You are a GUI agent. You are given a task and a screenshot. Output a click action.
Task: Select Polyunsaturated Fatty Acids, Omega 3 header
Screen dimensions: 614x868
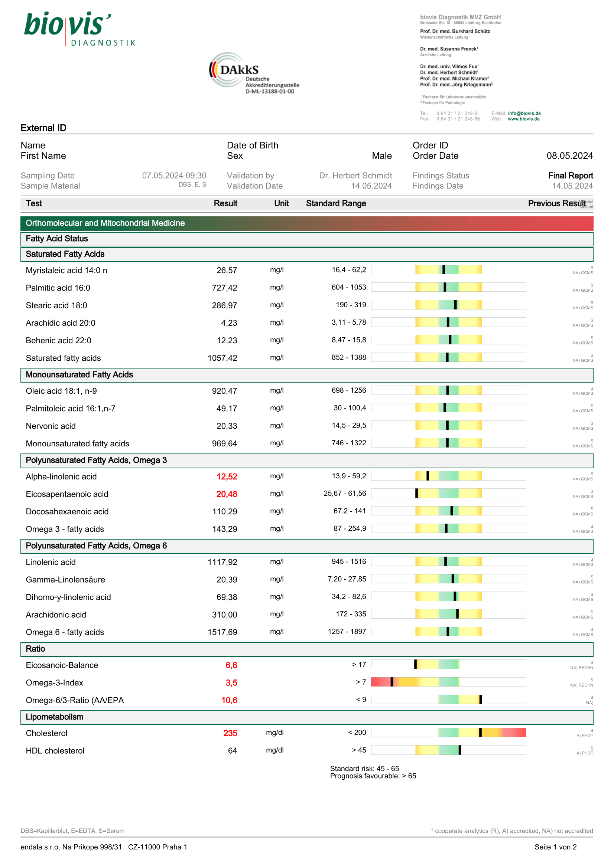pyautogui.click(x=96, y=460)
